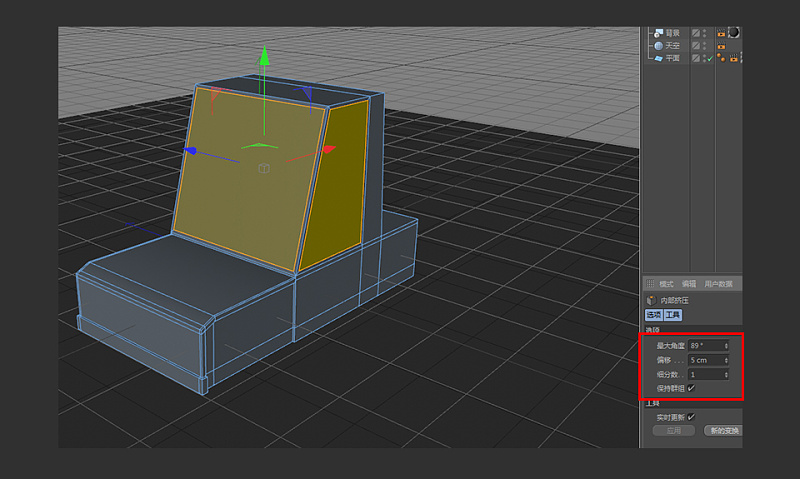
Task: Click the orange-spheres tag on the 平面 row
Action: coord(721,58)
